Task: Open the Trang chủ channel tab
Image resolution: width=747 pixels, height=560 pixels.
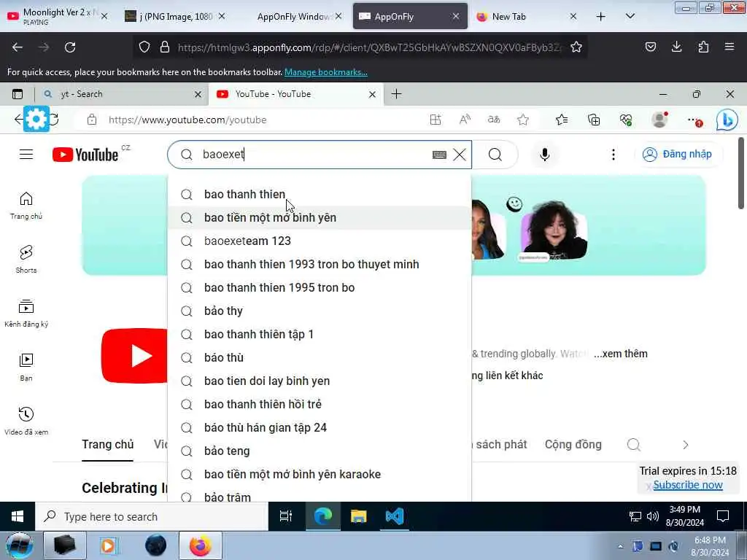Action: point(108,444)
